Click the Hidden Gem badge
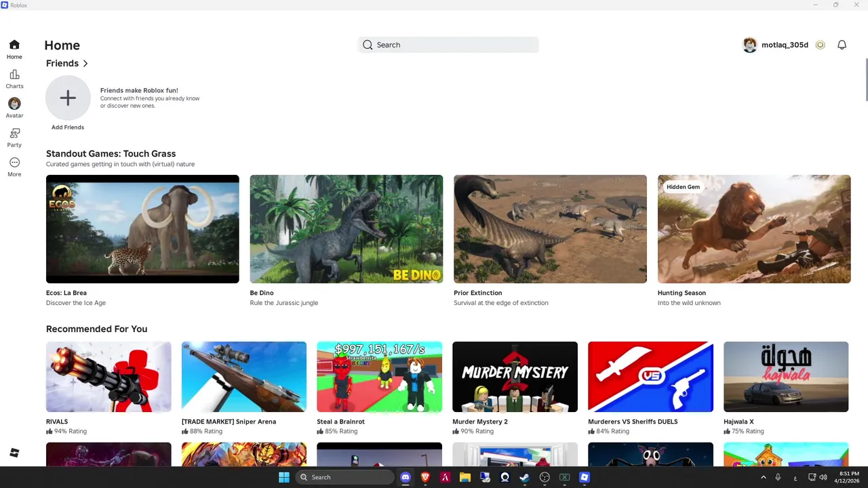868x488 pixels. click(683, 187)
